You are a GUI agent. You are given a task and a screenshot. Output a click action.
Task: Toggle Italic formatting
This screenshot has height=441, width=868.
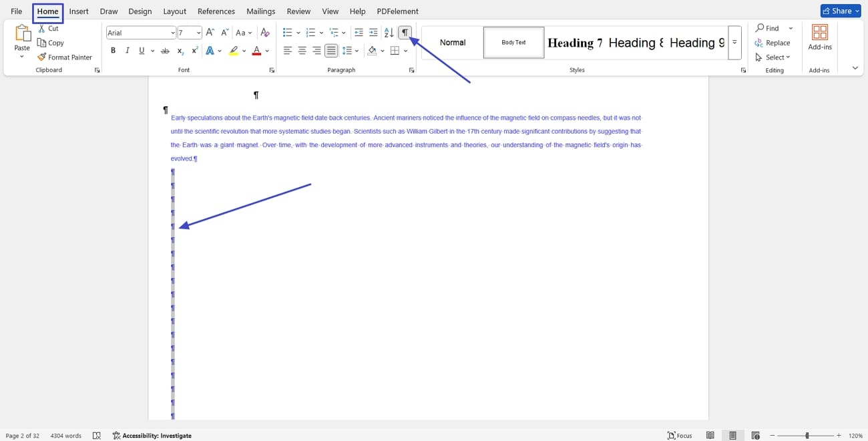[127, 50]
